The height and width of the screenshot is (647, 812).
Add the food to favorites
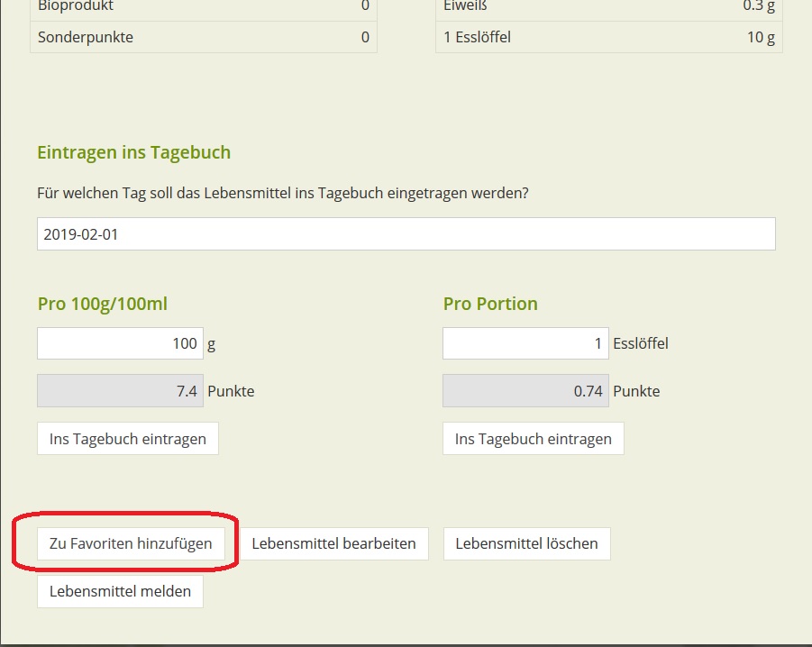tap(131, 543)
